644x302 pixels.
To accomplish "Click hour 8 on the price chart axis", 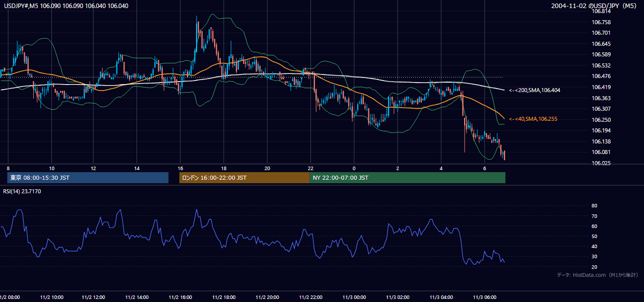I will [8, 168].
